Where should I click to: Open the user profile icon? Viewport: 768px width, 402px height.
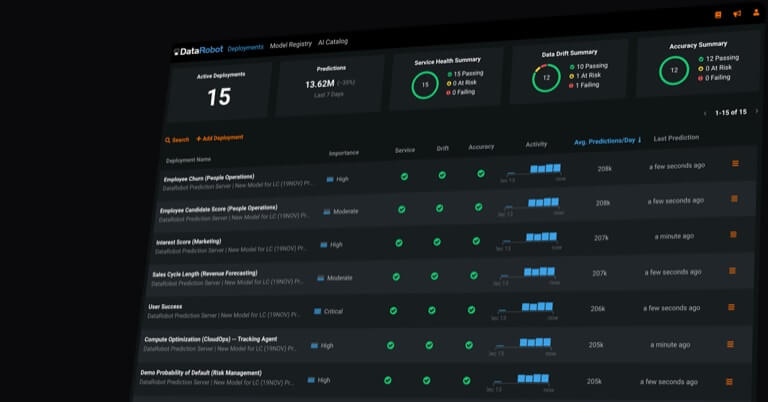pyautogui.click(x=756, y=12)
